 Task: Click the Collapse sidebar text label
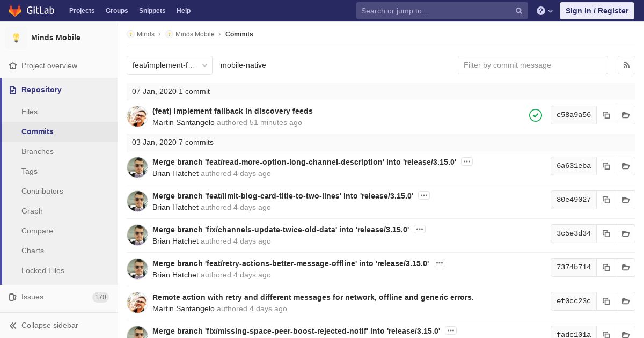click(x=50, y=325)
